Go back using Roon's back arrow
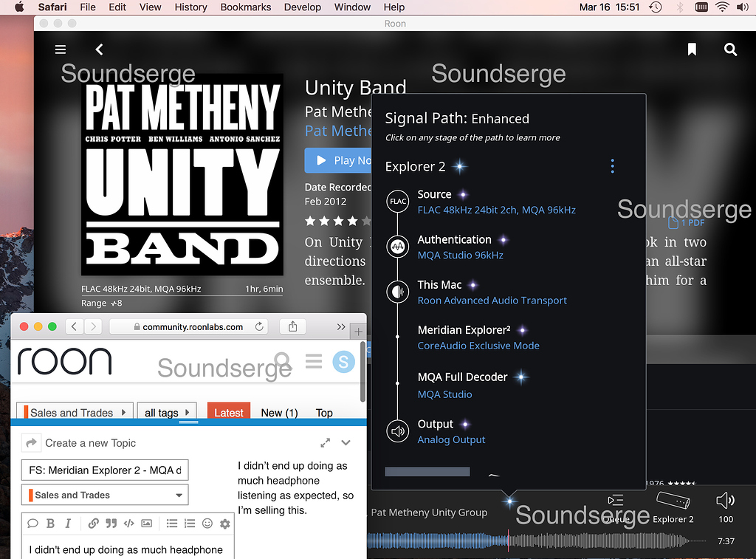756x559 pixels. 99,49
